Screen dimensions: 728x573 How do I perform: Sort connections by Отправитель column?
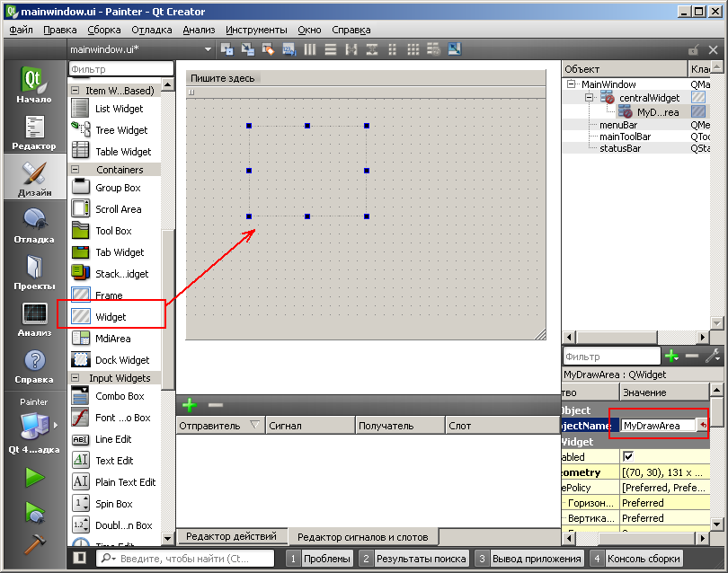click(220, 426)
